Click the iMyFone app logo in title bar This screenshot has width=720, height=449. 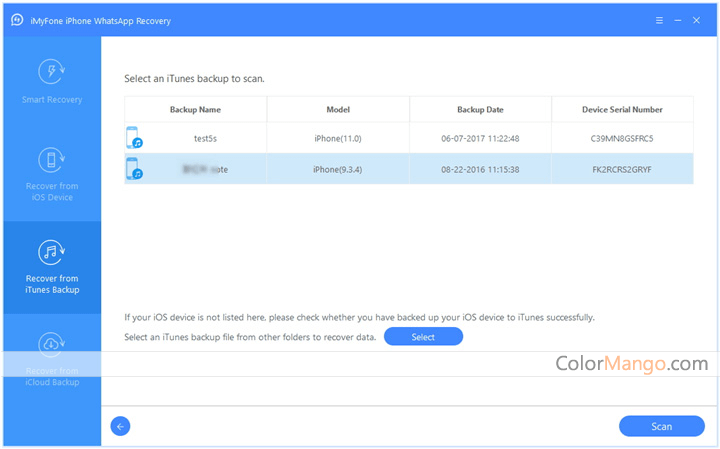(x=16, y=19)
